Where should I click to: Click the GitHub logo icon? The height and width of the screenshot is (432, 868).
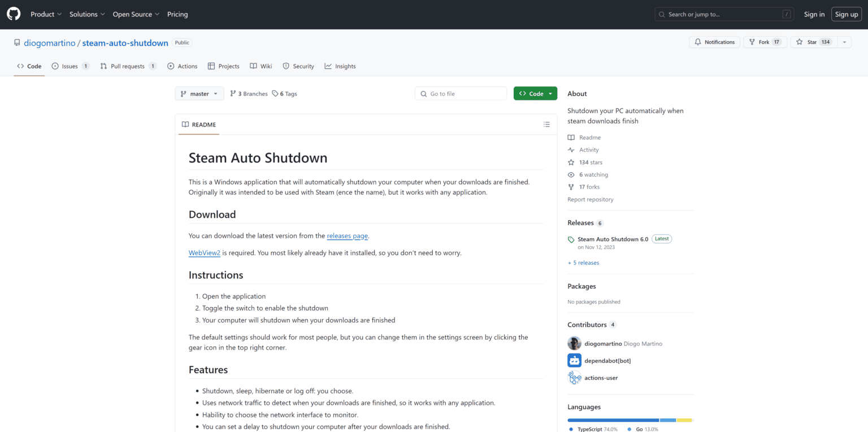tap(14, 14)
